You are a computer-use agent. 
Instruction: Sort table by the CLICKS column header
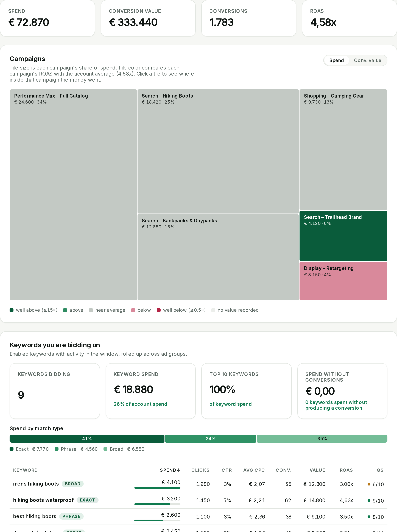[x=200, y=470]
